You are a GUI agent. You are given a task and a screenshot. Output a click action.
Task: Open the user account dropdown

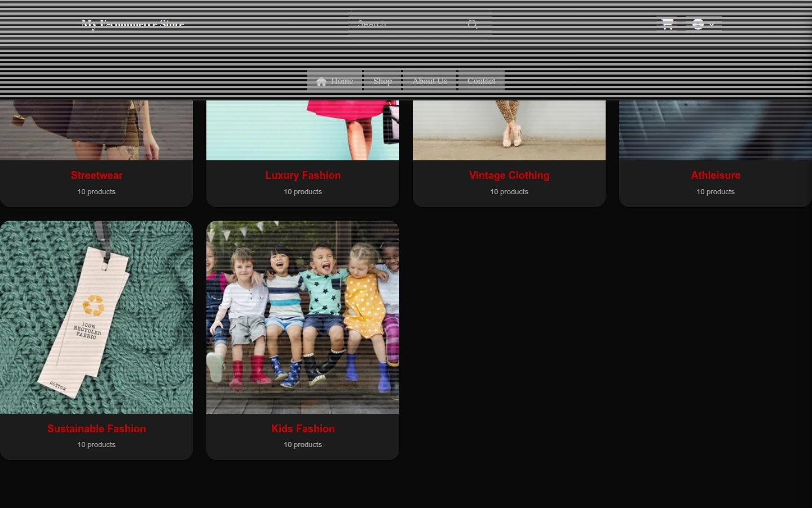pos(703,24)
